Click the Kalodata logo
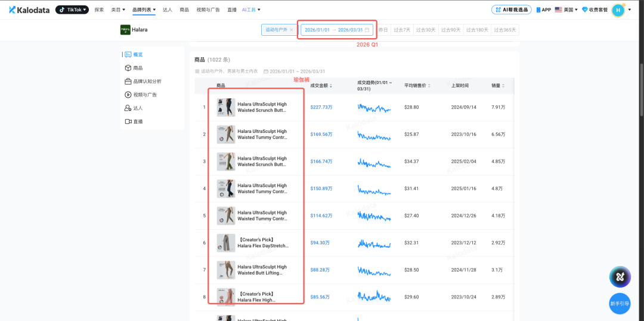 [30, 10]
